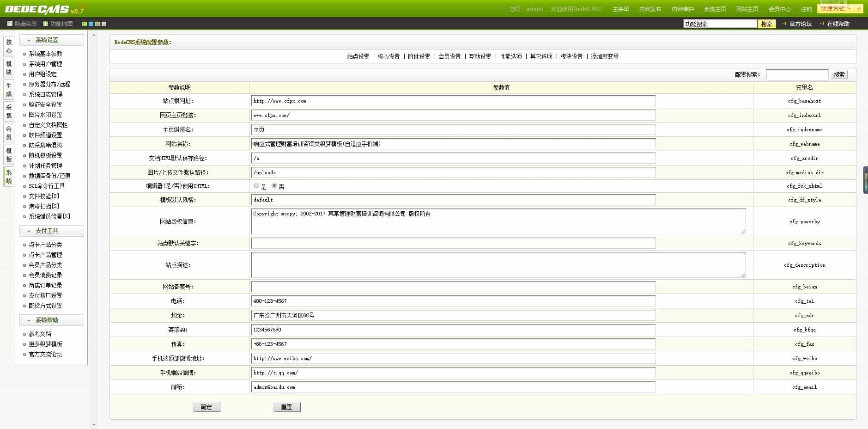
Task: Open 模块设置 config tab
Action: 571,56
